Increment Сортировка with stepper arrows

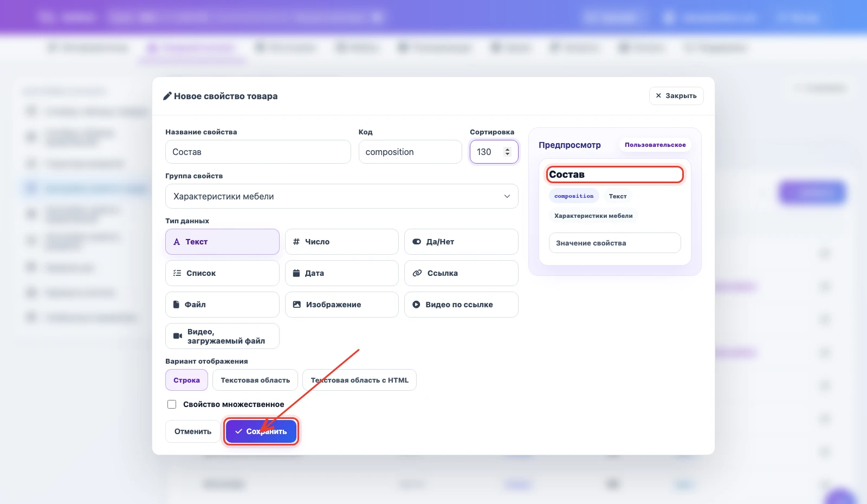[508, 149]
